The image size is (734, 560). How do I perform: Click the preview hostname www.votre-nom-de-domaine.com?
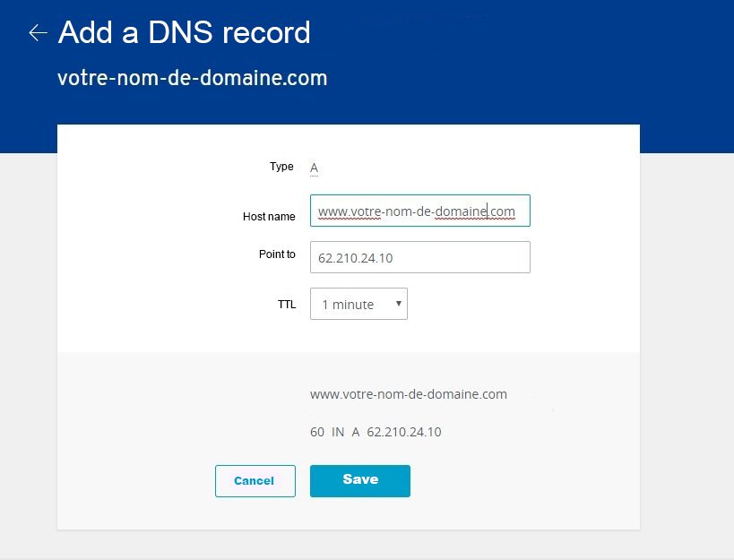pyautogui.click(x=408, y=394)
